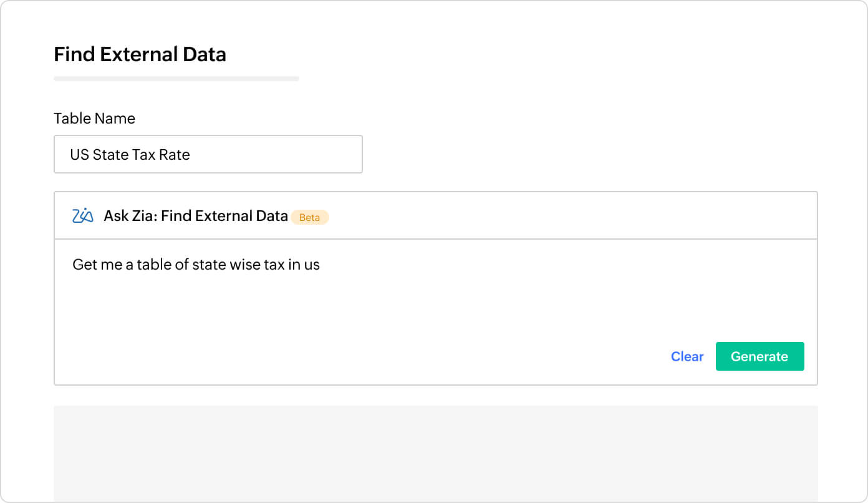Viewport: 868px width, 503px height.
Task: Click the Ask Zia: Find External Data title
Action: [x=195, y=216]
